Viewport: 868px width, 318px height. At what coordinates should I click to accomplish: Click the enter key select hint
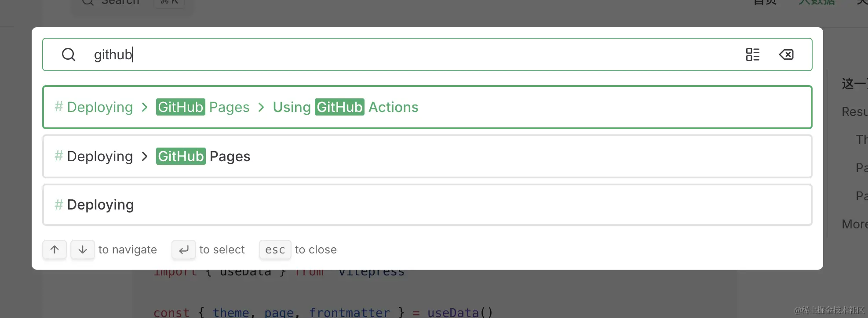[184, 249]
